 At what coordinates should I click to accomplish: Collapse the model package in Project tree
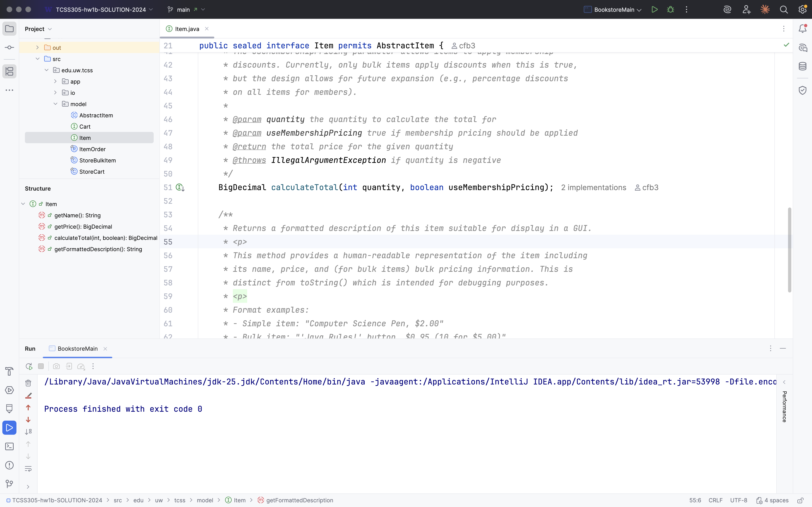pyautogui.click(x=55, y=104)
